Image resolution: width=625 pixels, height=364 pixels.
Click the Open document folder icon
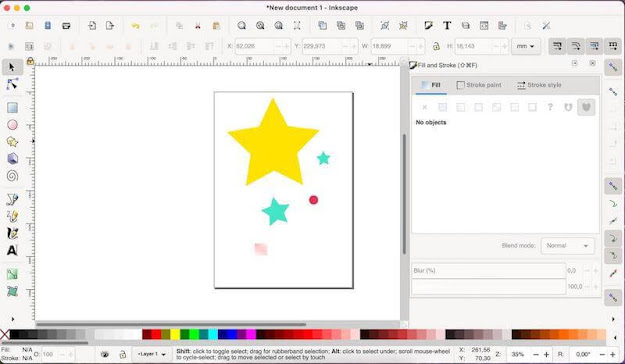click(29, 26)
